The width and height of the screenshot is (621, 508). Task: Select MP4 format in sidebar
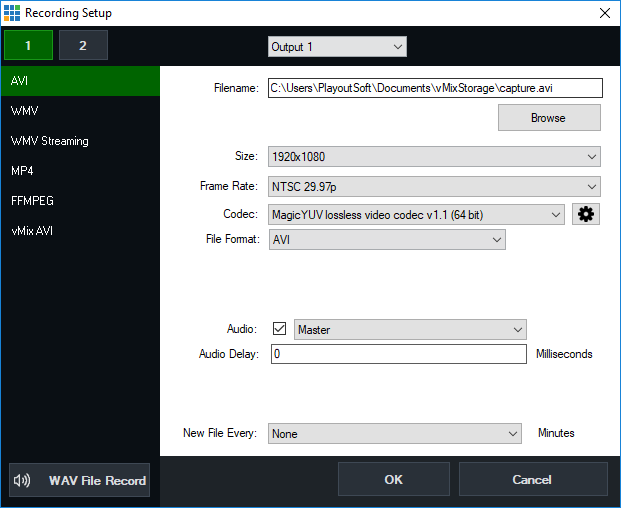(80, 171)
